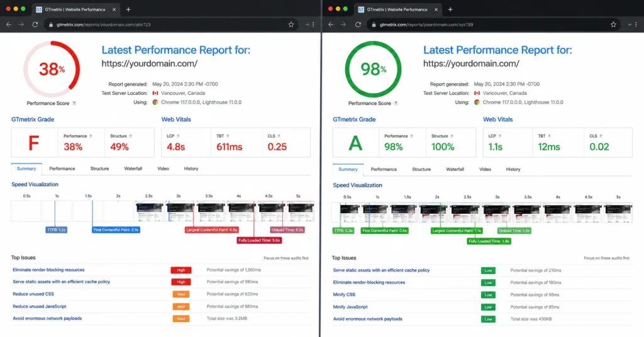
Task: Click the help icon beside Structure 49%
Action: tap(131, 136)
